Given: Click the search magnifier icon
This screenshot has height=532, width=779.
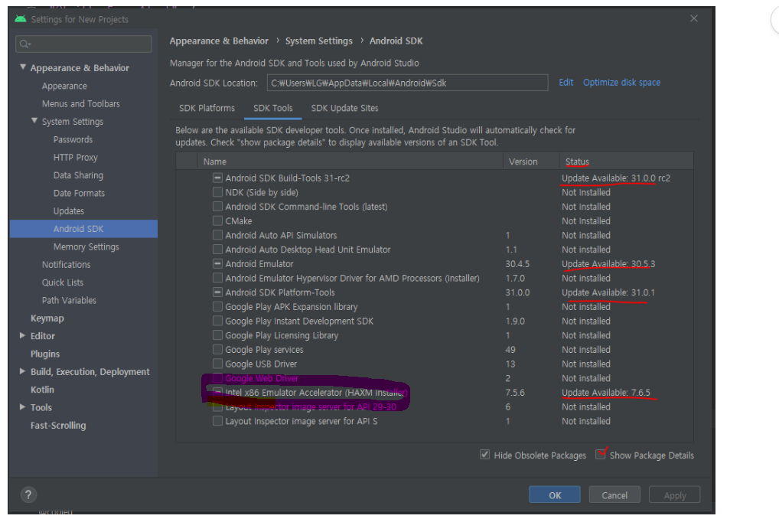Looking at the screenshot, I should (x=24, y=44).
